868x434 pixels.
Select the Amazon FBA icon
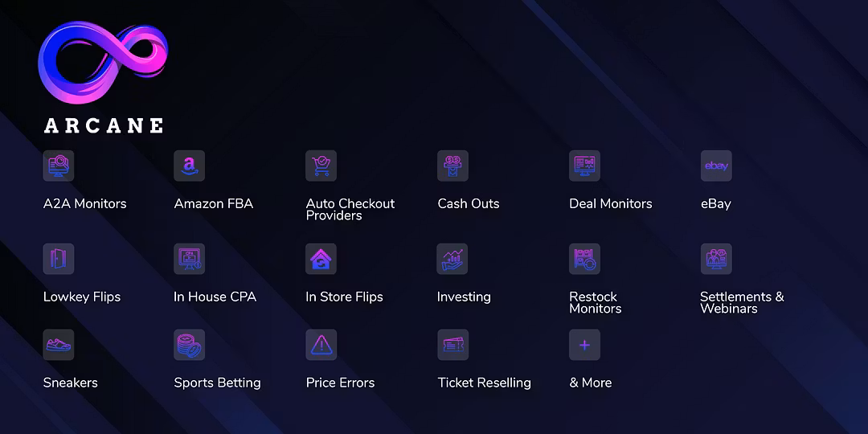pos(190,166)
